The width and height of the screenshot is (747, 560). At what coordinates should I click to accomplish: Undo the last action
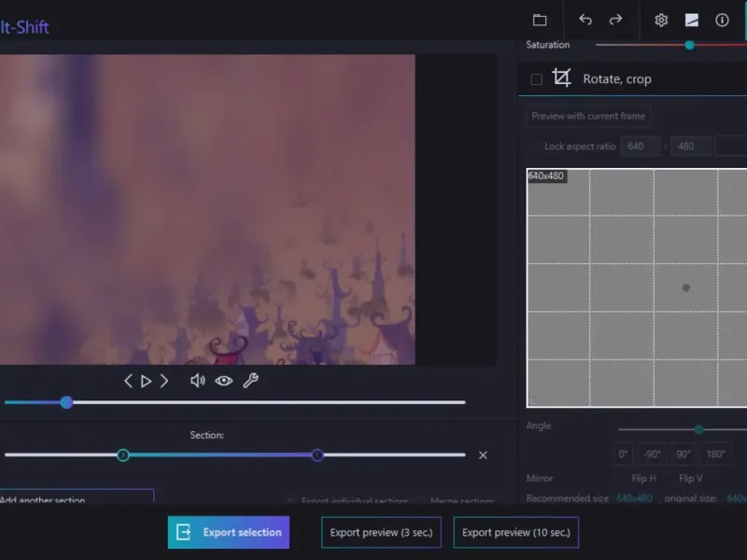point(585,20)
